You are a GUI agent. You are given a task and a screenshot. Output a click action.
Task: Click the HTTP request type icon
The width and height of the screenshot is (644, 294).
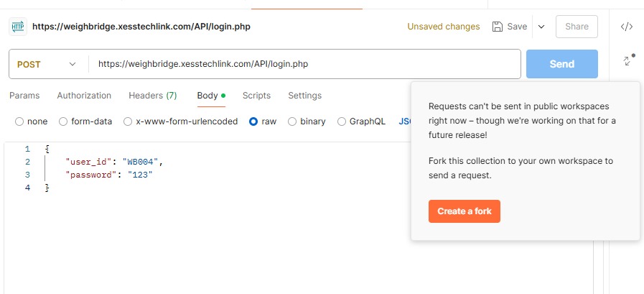[x=17, y=27]
